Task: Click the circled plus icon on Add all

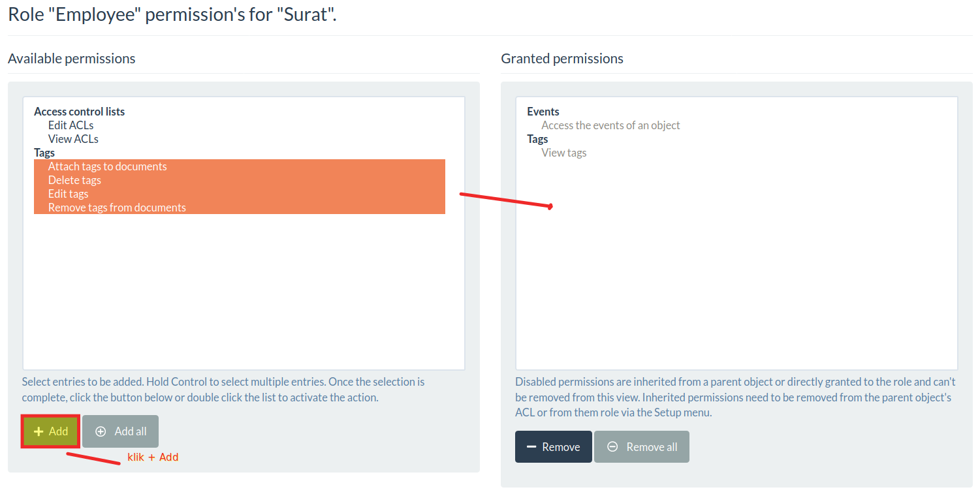Action: point(101,431)
